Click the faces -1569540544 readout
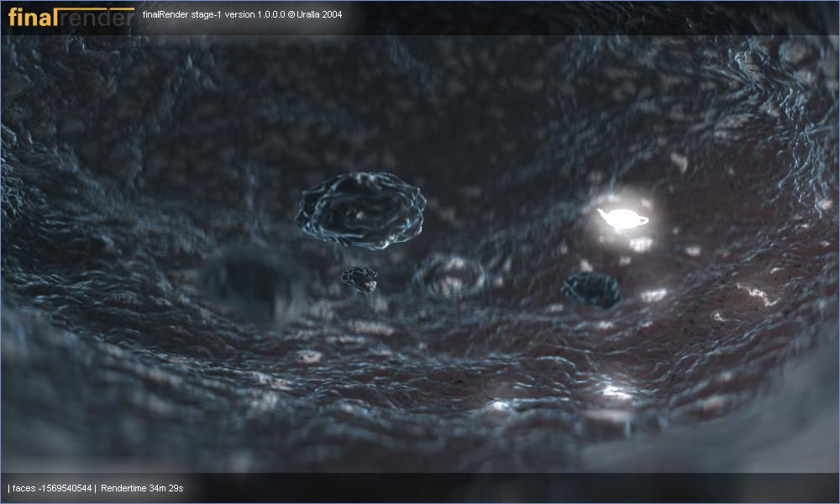Screen dimensions: 840x504 click(x=52, y=488)
